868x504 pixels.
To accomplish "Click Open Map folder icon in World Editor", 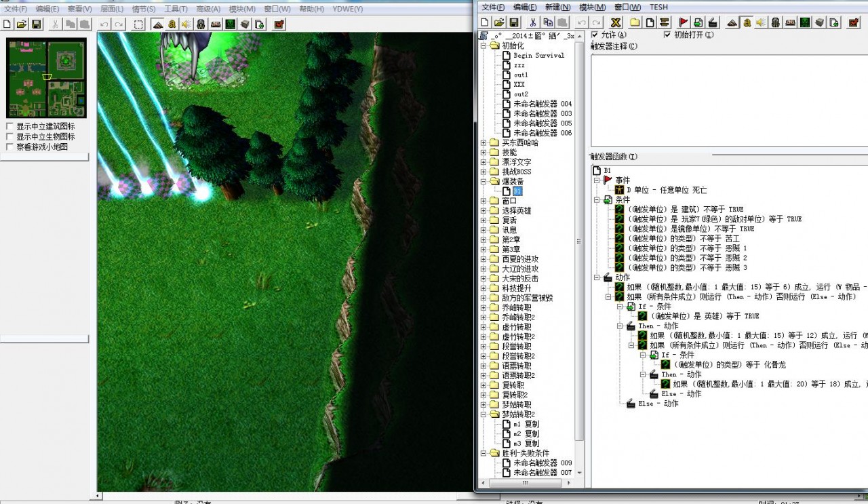I will coord(22,24).
